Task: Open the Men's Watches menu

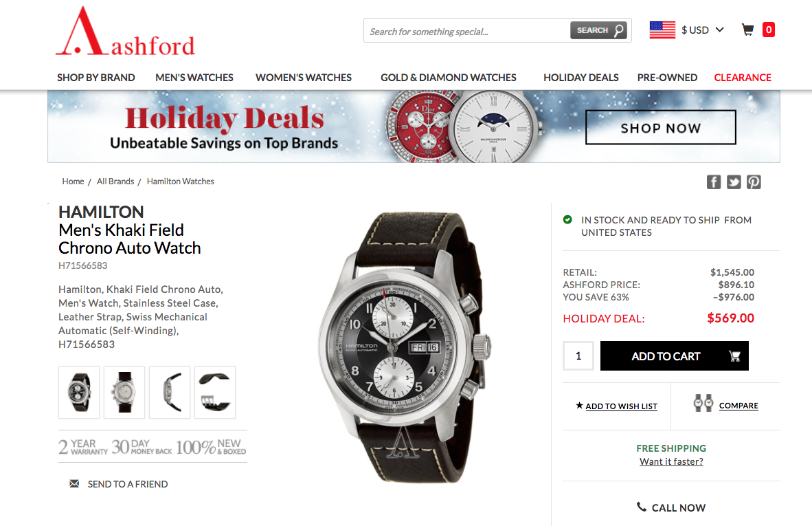Action: tap(194, 78)
